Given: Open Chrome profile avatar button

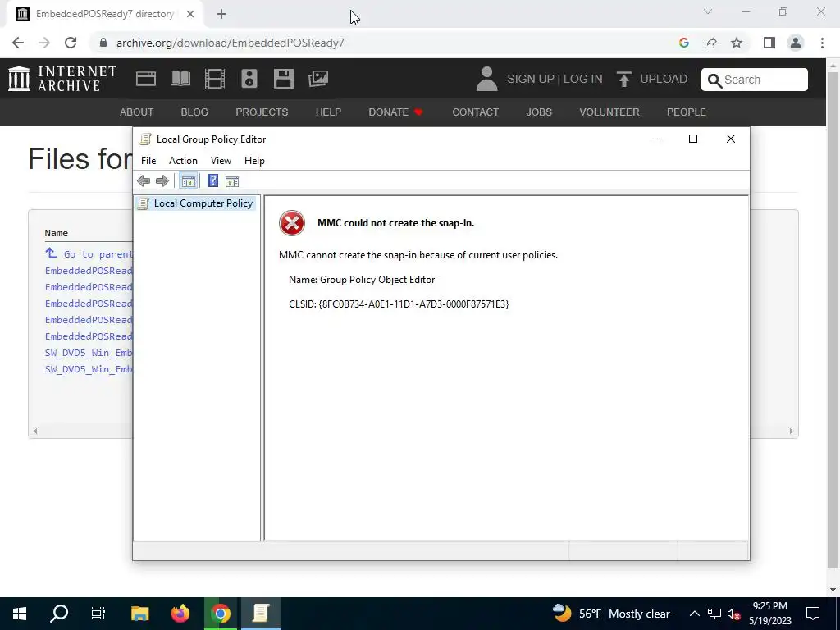Looking at the screenshot, I should point(796,43).
